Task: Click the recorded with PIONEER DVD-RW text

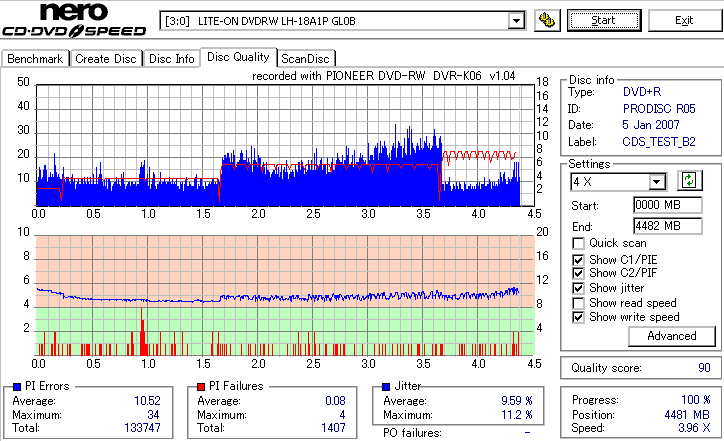Action: 384,76
